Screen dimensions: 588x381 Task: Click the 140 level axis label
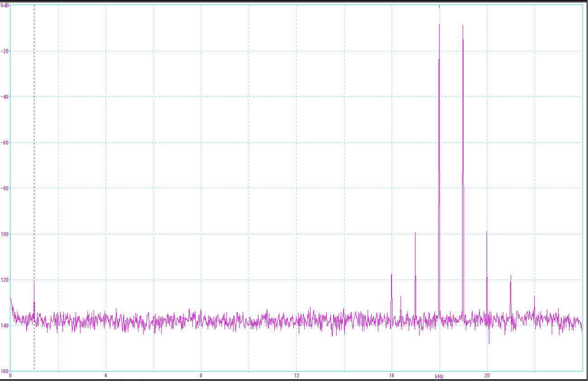pyautogui.click(x=5, y=325)
